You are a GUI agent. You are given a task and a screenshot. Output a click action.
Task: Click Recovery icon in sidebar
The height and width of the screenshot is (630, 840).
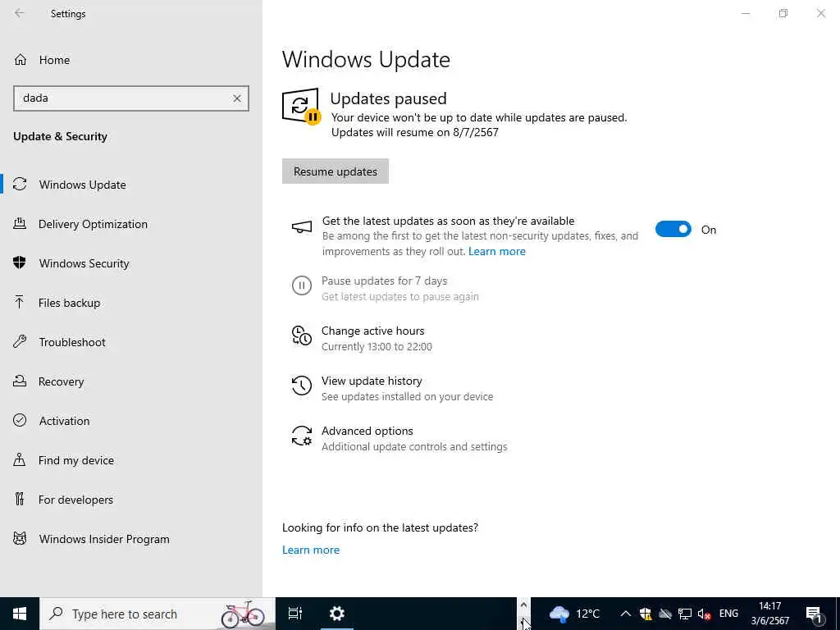20,381
